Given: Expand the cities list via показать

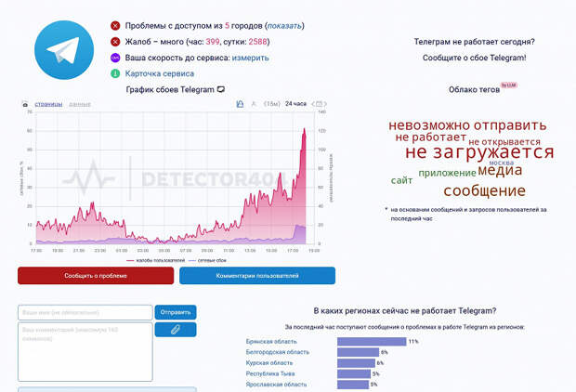Looking at the screenshot, I should [284, 26].
